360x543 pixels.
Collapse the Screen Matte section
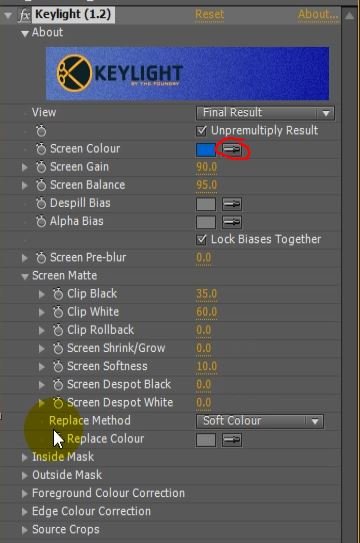(x=25, y=276)
